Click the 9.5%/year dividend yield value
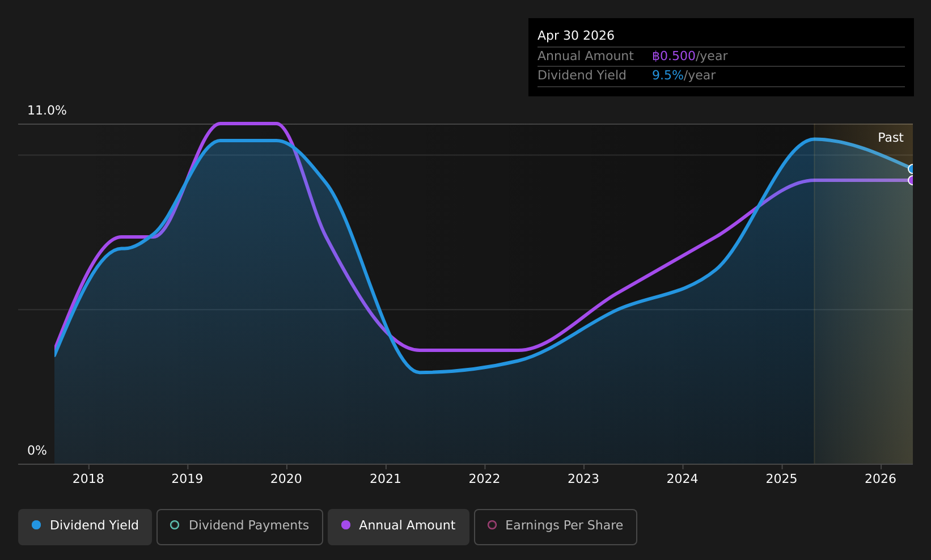 [684, 75]
